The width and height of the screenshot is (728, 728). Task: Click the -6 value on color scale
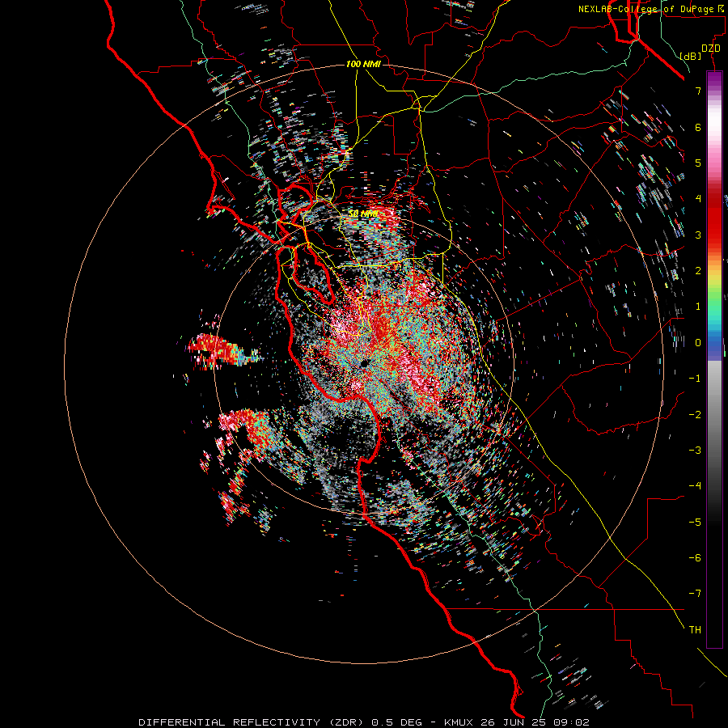click(x=695, y=558)
